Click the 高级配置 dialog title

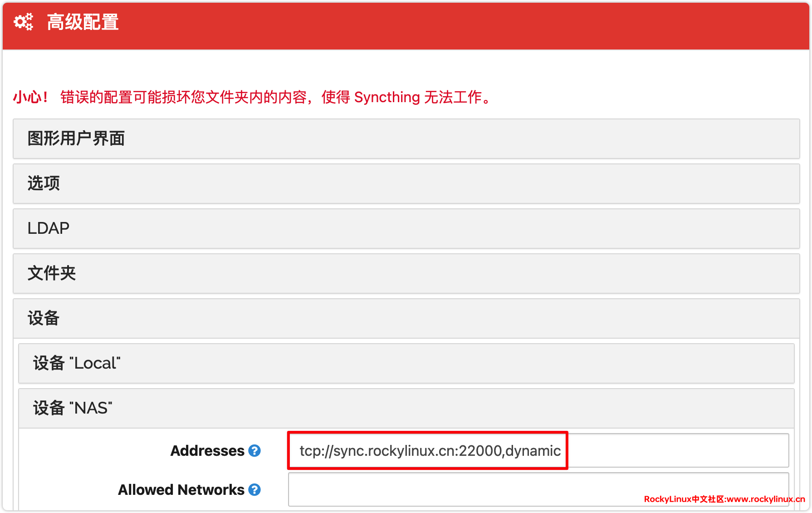click(x=83, y=22)
